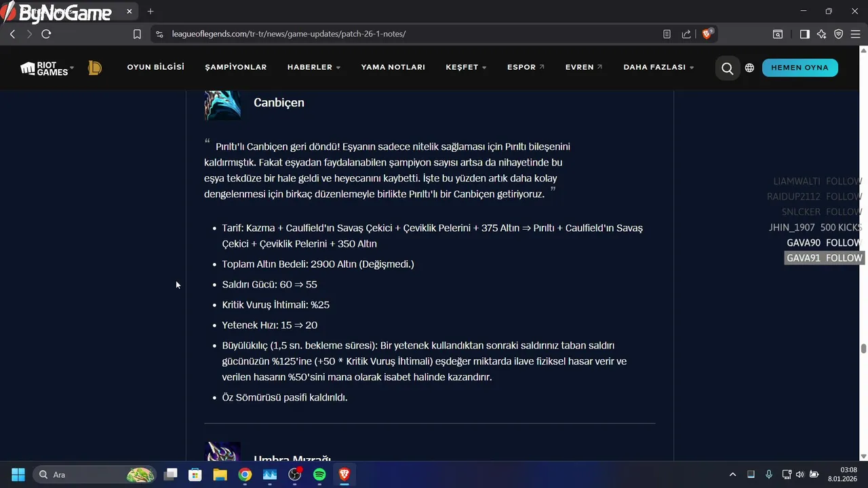This screenshot has width=868, height=488.
Task: Click the microphone tray icon
Action: (768, 474)
